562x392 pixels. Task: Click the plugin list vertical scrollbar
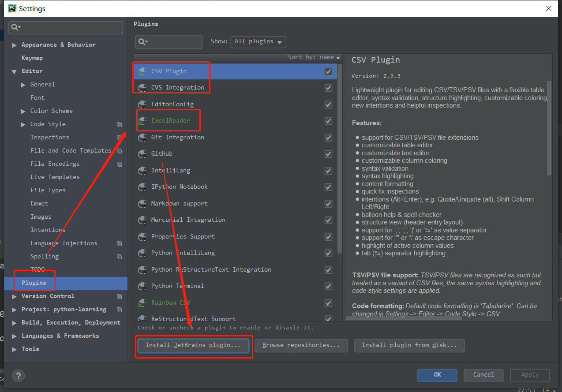[x=340, y=159]
